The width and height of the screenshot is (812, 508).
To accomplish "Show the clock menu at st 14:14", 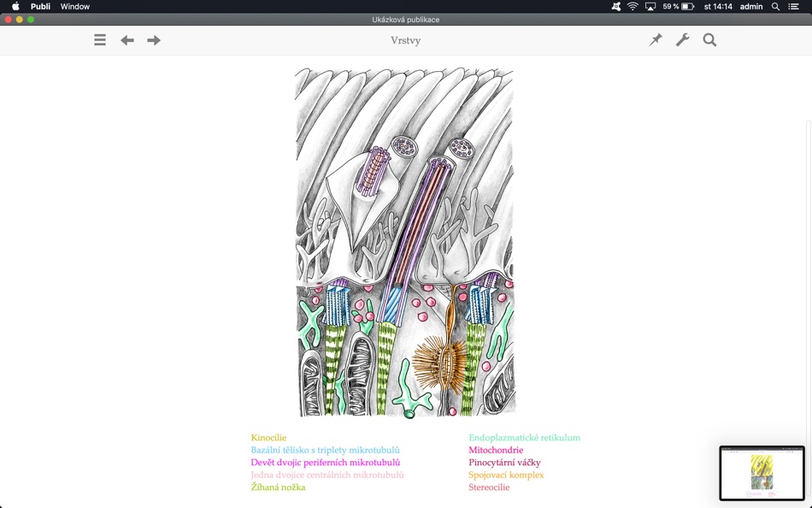I will click(718, 6).
